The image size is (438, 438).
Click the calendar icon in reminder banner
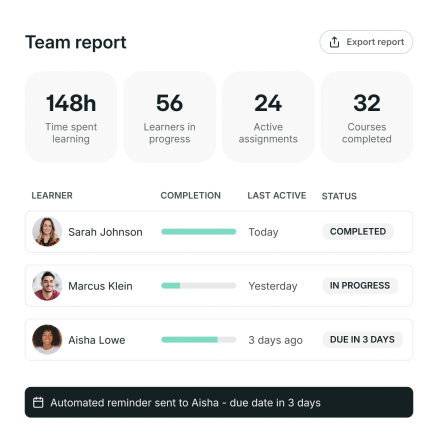click(x=38, y=402)
